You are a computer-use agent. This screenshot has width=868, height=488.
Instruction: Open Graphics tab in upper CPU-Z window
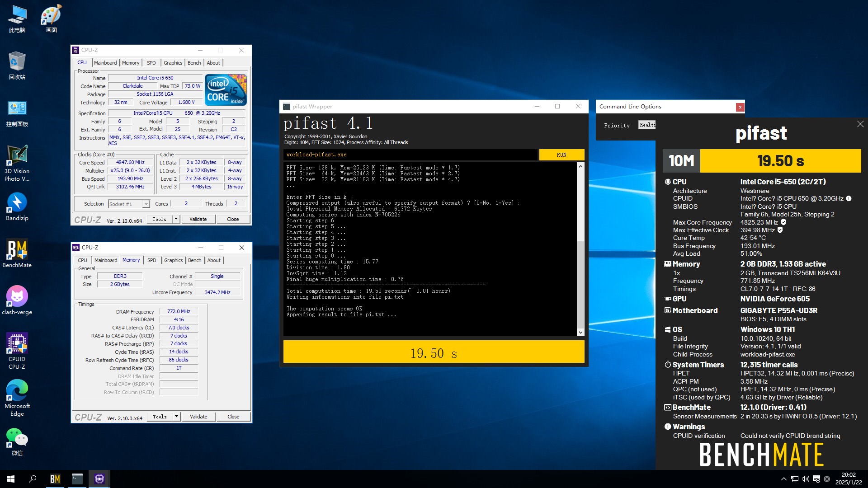click(173, 63)
